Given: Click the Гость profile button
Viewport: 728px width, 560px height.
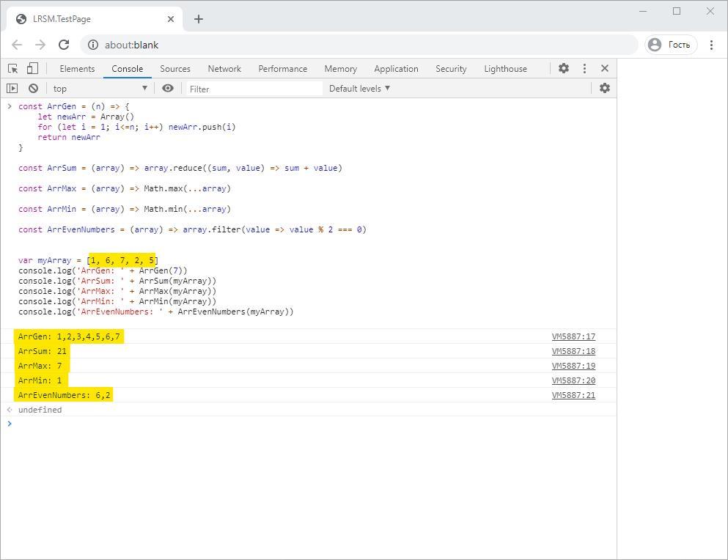Looking at the screenshot, I should tap(670, 45).
